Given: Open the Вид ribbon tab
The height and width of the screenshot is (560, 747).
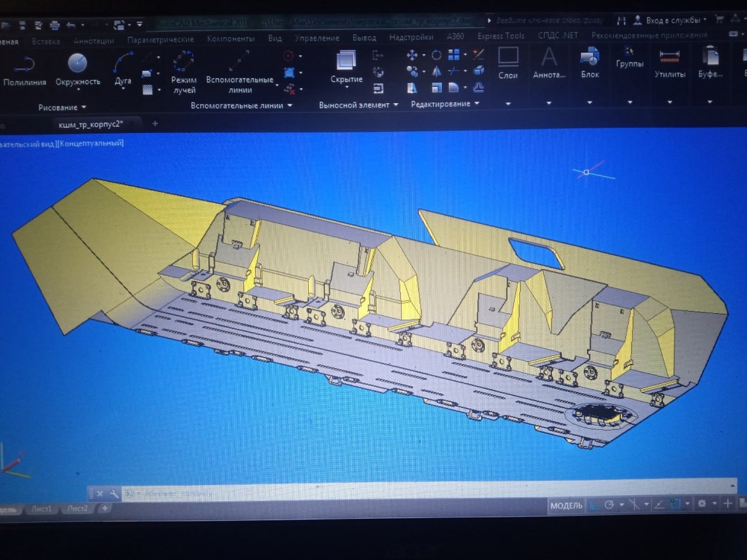Looking at the screenshot, I should pos(275,39).
